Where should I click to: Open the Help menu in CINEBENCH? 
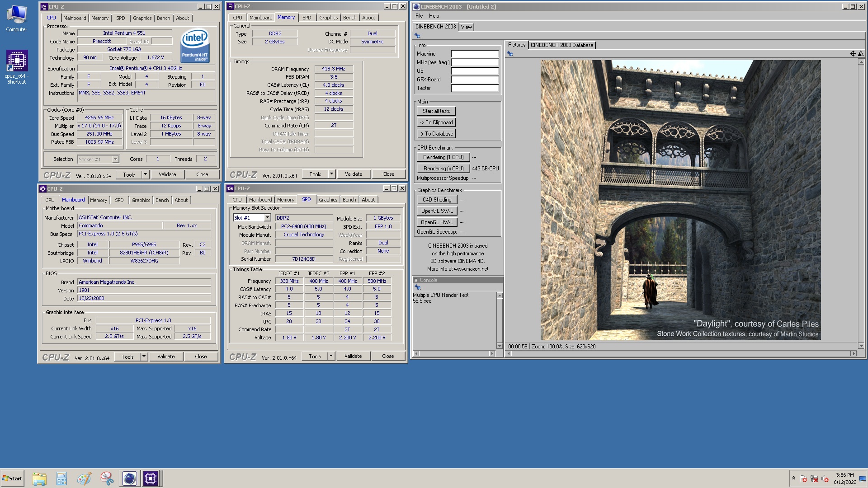[x=434, y=16]
